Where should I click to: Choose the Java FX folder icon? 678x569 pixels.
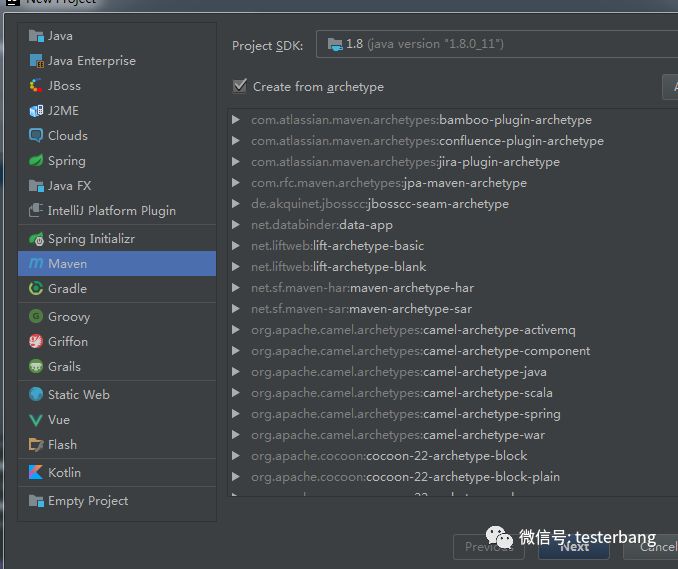tap(36, 186)
